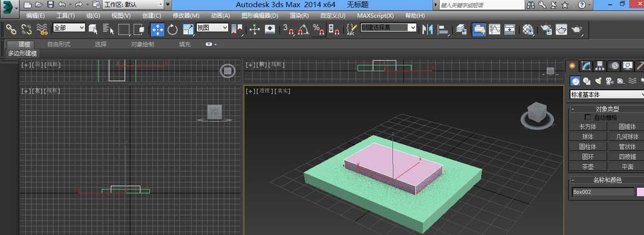Open the Material Editor sphere icon
Screen dimensions: 644x235
(528, 30)
